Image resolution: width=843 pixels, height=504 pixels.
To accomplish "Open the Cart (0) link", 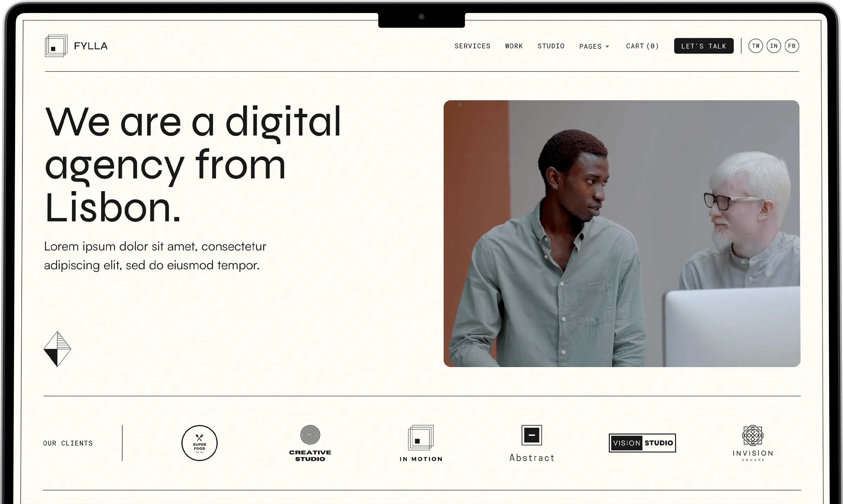I will click(642, 46).
